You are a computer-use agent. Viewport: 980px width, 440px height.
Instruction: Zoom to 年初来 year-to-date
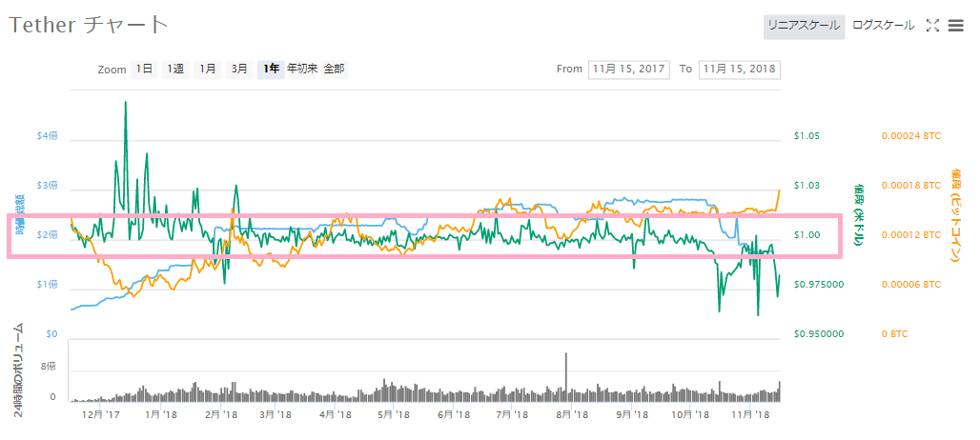303,69
